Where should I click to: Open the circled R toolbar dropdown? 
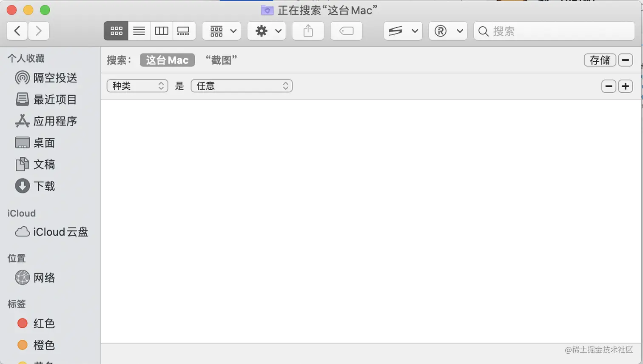[x=448, y=31]
